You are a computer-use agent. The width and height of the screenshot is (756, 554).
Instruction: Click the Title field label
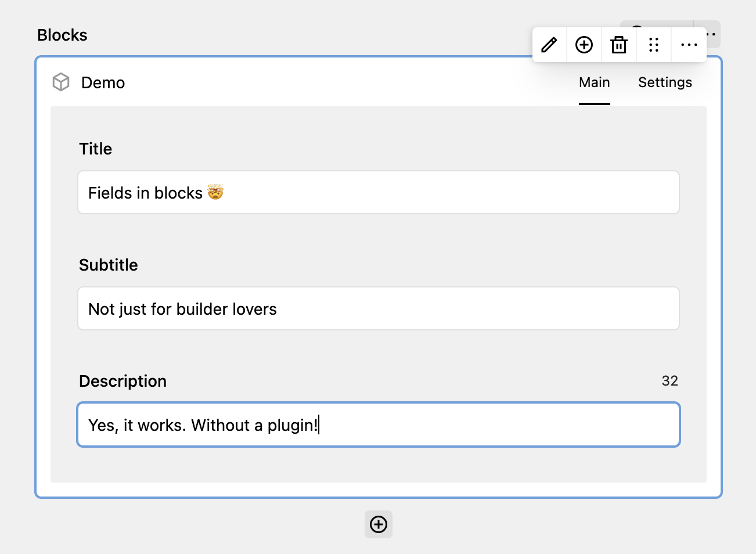pos(95,149)
